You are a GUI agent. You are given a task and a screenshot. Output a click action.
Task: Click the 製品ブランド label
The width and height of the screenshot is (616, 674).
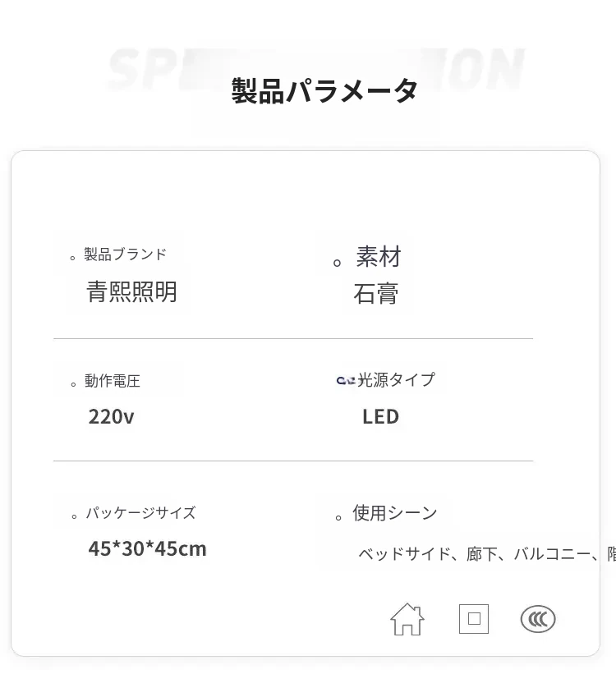pyautogui.click(x=125, y=254)
